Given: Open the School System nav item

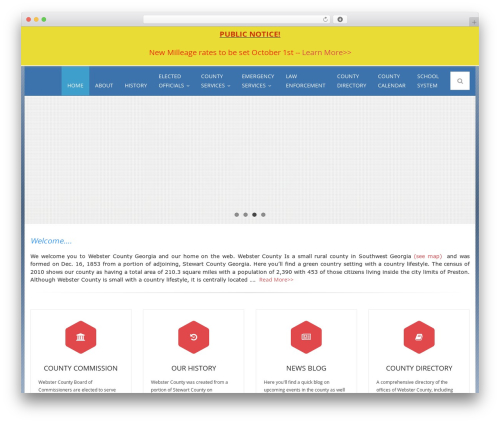Looking at the screenshot, I should coord(427,81).
